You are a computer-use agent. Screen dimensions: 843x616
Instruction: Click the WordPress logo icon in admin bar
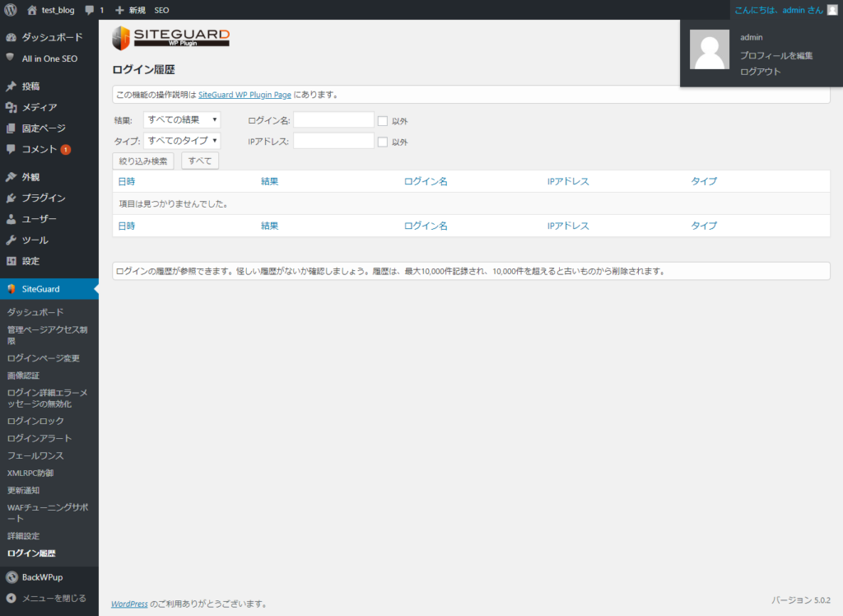[11, 10]
